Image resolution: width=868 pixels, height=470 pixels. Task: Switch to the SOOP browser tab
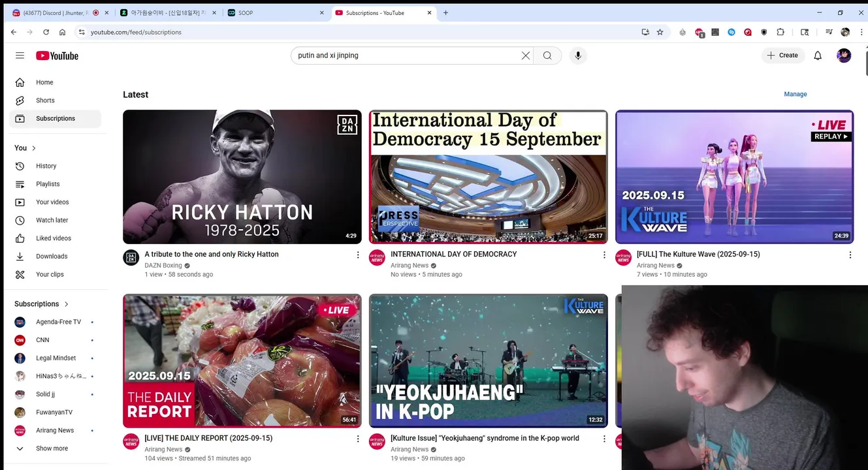click(274, 12)
